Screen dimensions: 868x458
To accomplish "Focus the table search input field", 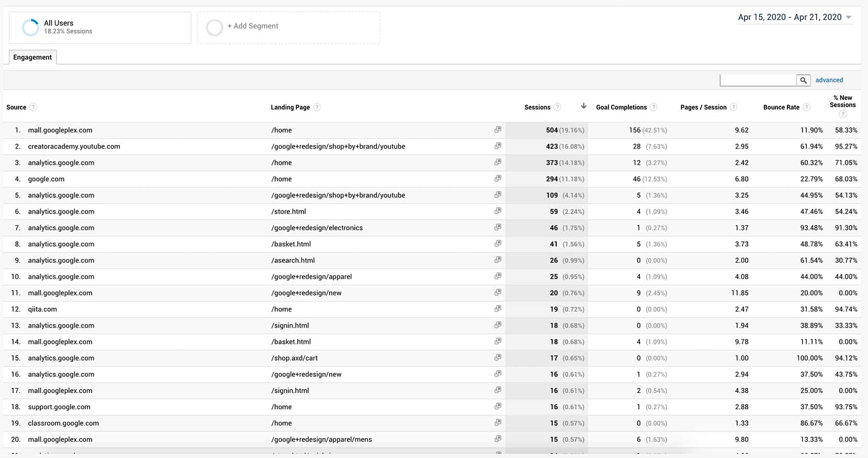I will 758,80.
